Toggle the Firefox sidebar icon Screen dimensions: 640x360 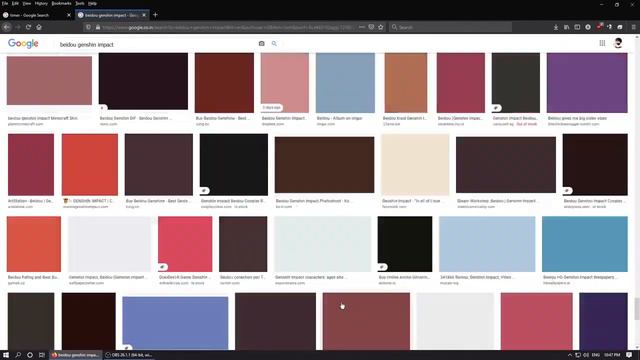577,27
